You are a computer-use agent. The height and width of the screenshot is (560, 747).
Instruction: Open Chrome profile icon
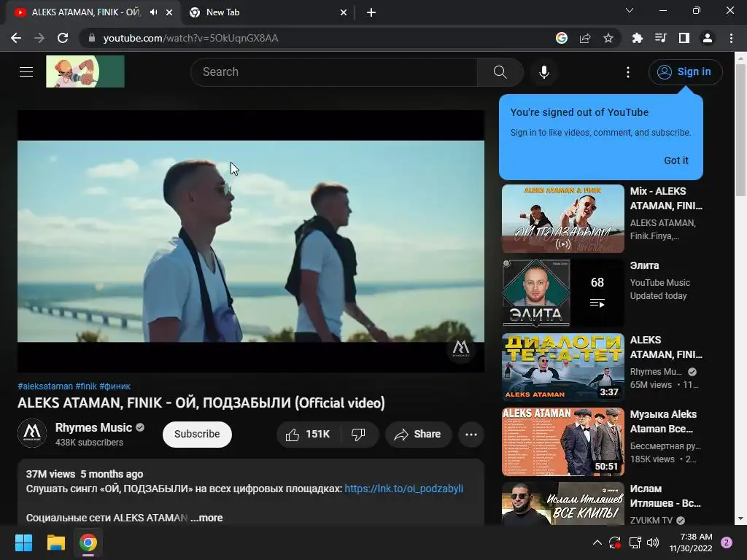coord(708,38)
